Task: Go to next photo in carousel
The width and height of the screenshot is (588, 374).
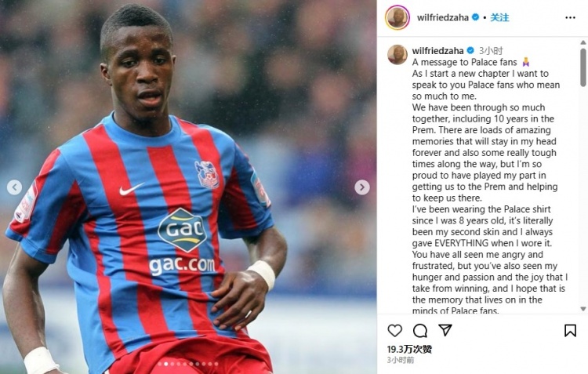Action: point(362,187)
